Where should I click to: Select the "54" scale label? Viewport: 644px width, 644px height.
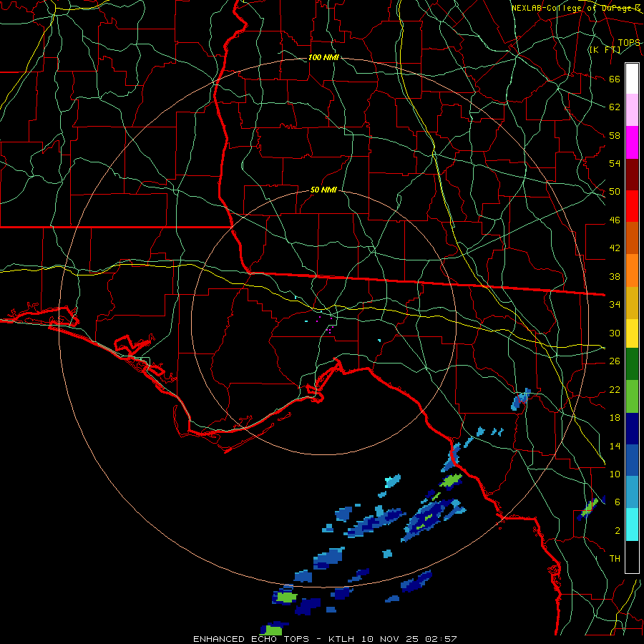click(x=615, y=163)
